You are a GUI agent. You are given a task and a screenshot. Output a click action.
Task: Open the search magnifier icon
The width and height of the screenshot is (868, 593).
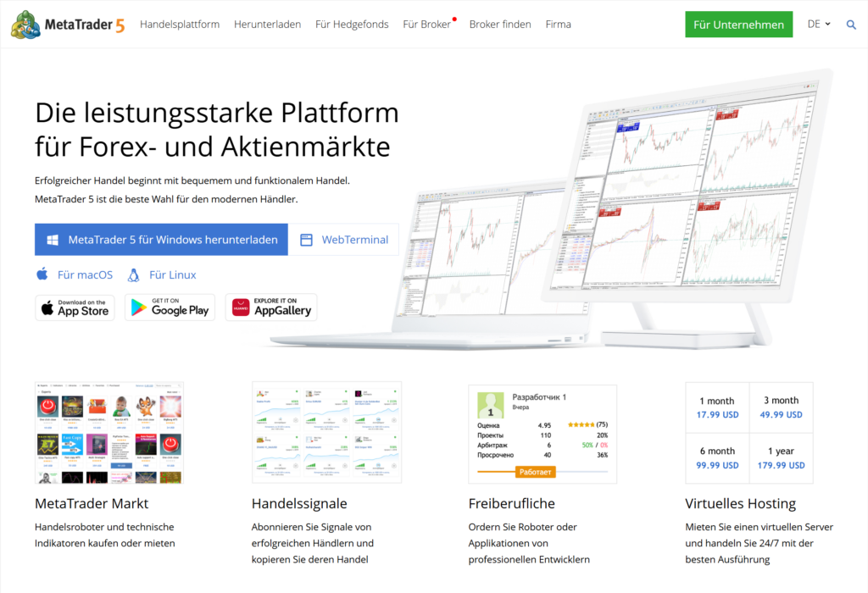pyautogui.click(x=851, y=25)
